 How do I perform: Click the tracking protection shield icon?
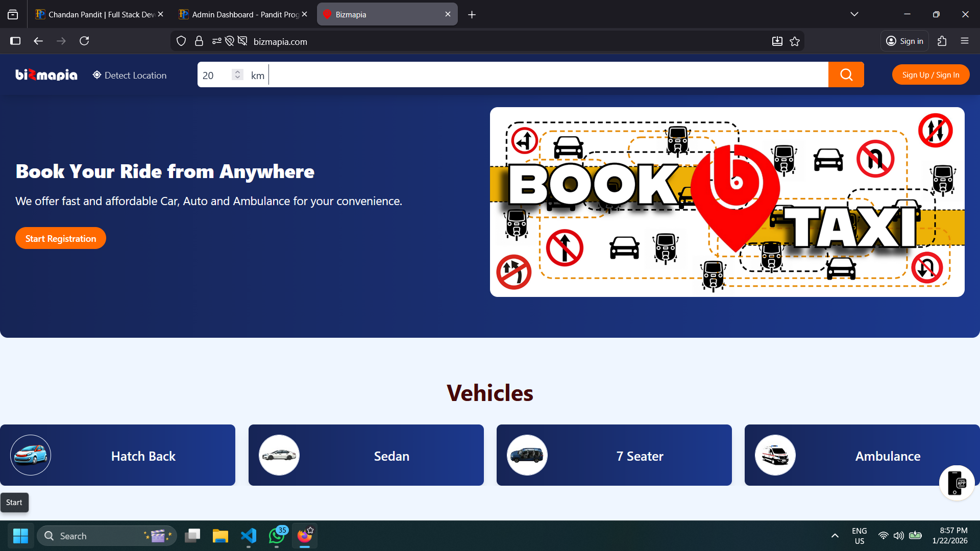pyautogui.click(x=181, y=41)
